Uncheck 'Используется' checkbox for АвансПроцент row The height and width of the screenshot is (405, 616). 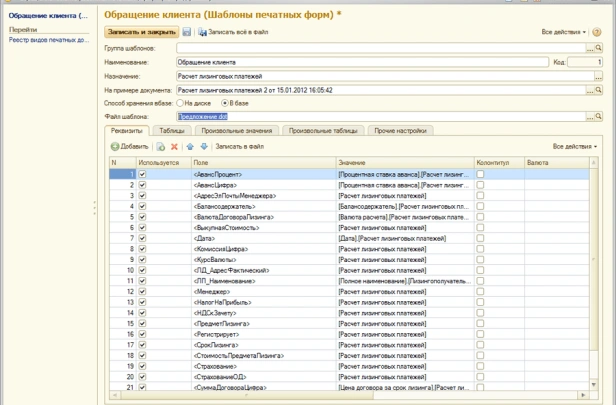(x=142, y=174)
